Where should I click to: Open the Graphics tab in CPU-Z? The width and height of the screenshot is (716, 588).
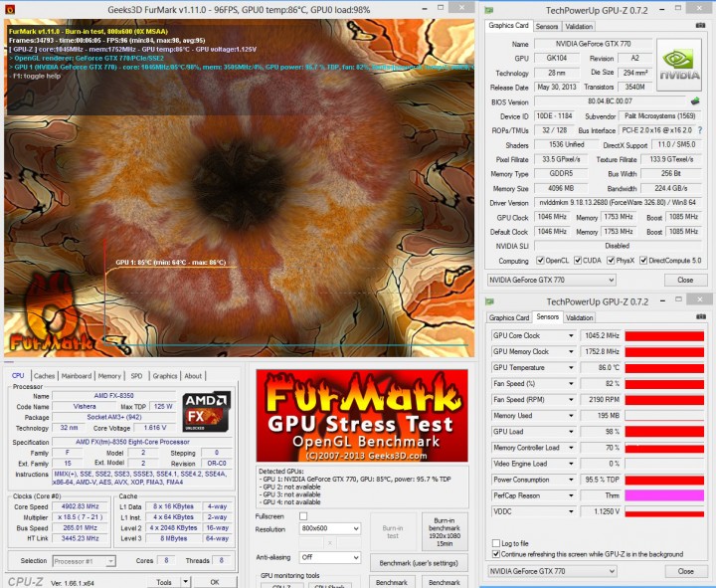pyautogui.click(x=165, y=375)
